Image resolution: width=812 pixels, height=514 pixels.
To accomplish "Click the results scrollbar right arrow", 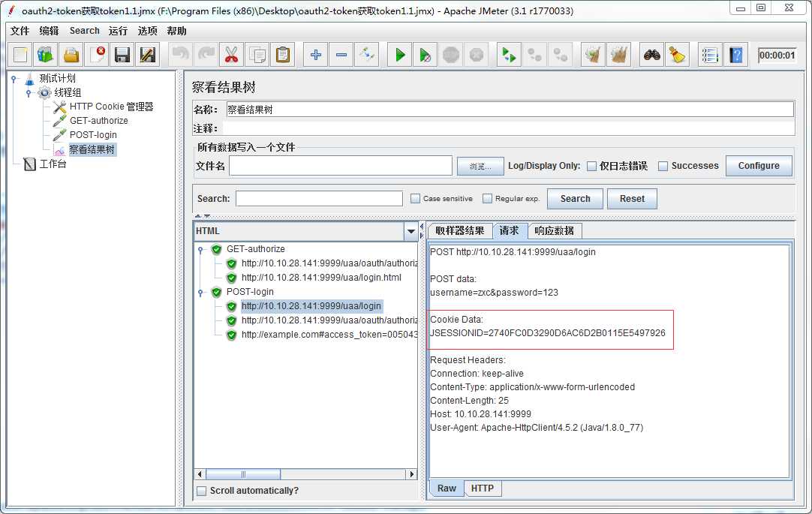I will pos(412,474).
